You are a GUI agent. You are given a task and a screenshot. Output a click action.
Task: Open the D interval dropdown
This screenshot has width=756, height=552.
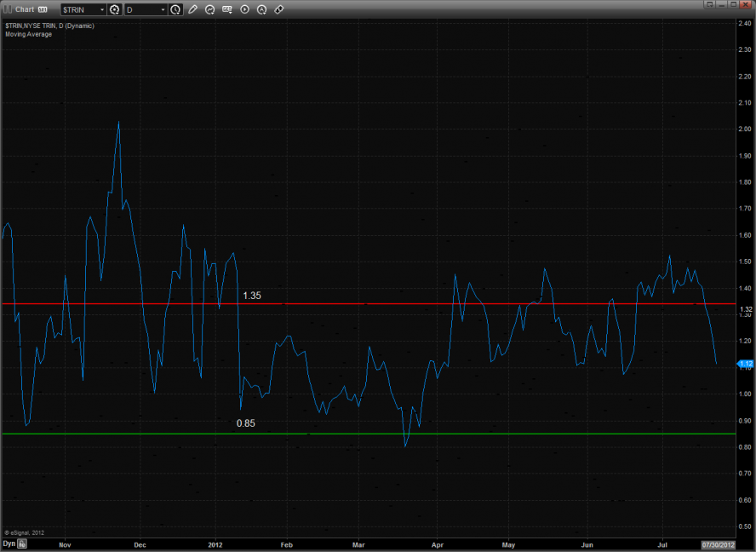click(x=163, y=9)
